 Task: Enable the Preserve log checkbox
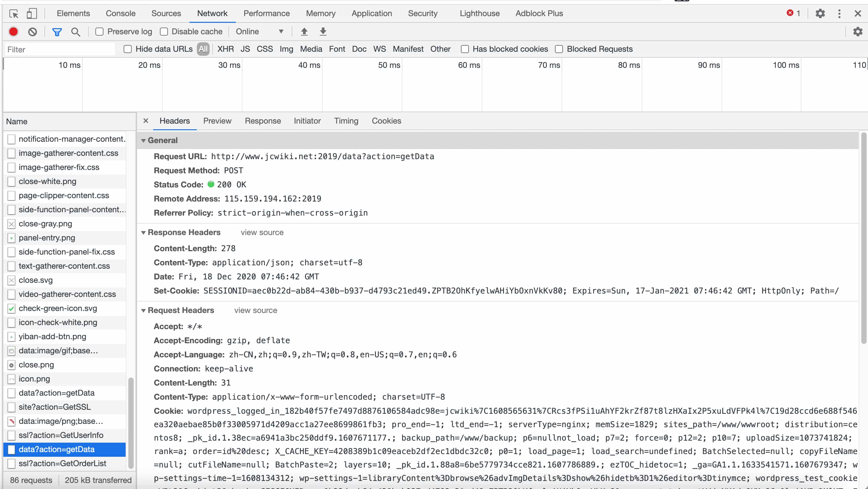99,32
